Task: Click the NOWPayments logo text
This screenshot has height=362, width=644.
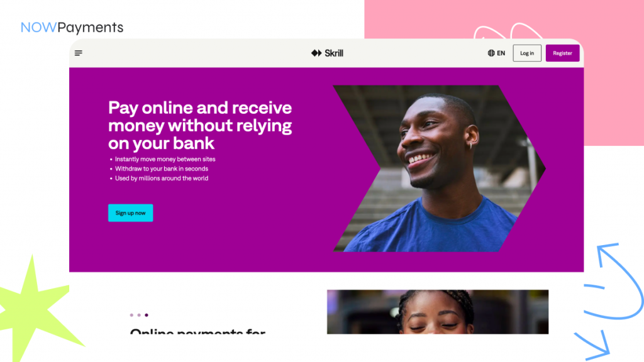Action: point(72,27)
